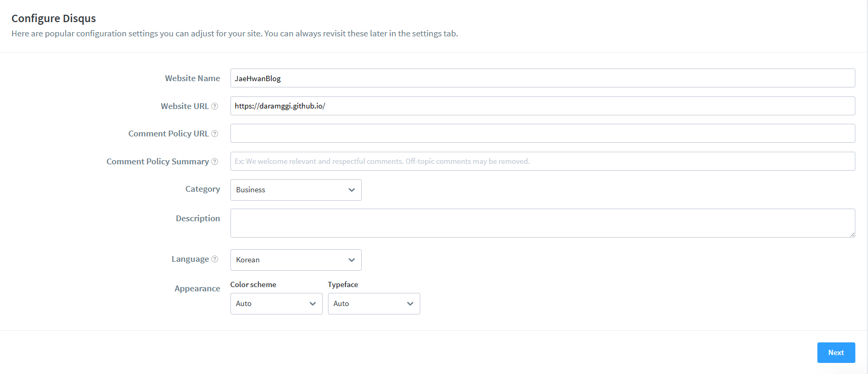Screen dimensions: 868x374
Task: Click the Website Name input field
Action: [x=543, y=78]
